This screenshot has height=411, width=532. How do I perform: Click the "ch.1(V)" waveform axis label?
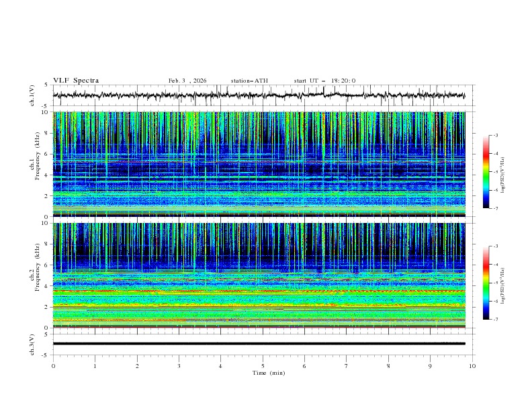coord(33,95)
